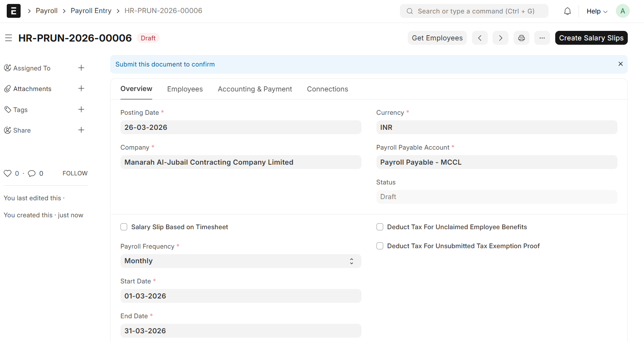The height and width of the screenshot is (342, 644).
Task: Click the Posting Date field
Action: [241, 127]
